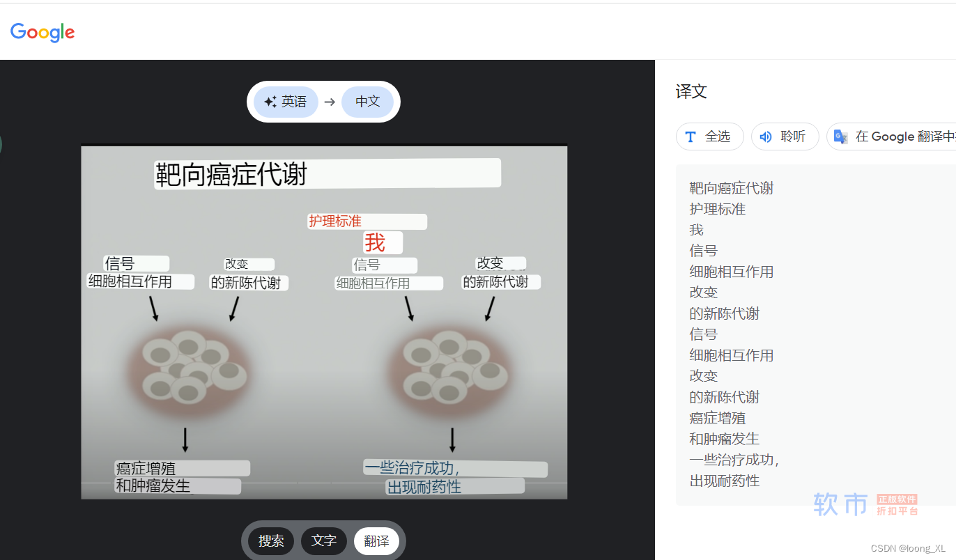Viewport: 956px width, 560px height.
Task: Select image text 出现耐药性
Action: [425, 486]
